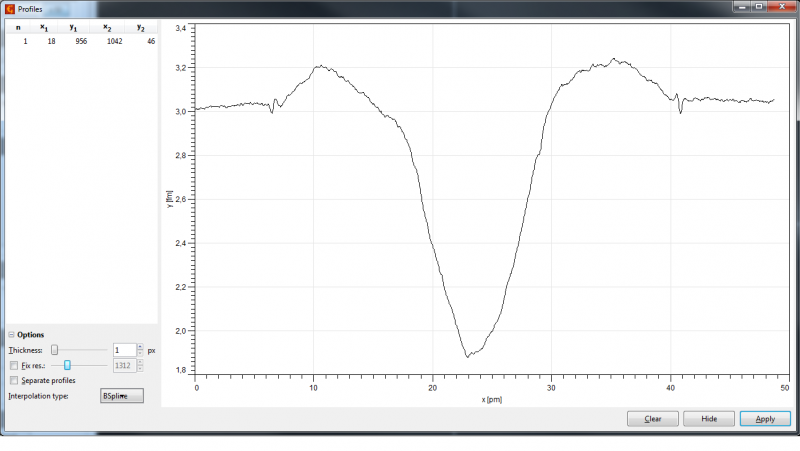Focus the Thickness pixel value field
The height and width of the screenshot is (451, 800).
coord(123,351)
